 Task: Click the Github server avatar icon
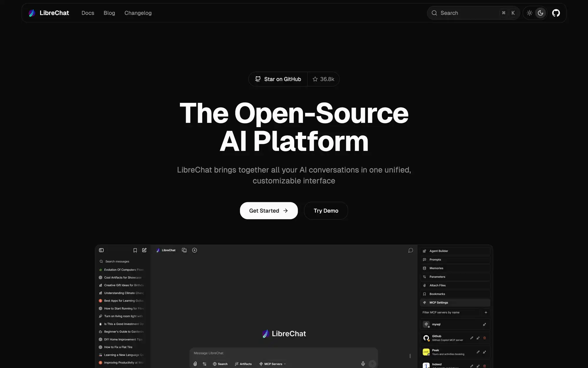click(426, 338)
